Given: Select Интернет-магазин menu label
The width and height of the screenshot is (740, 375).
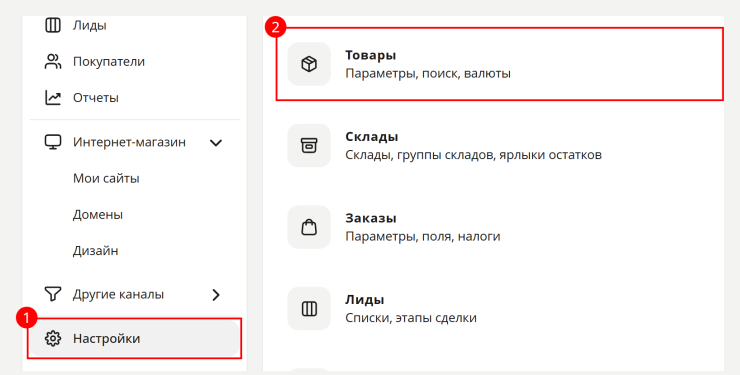Looking at the screenshot, I should tap(129, 142).
